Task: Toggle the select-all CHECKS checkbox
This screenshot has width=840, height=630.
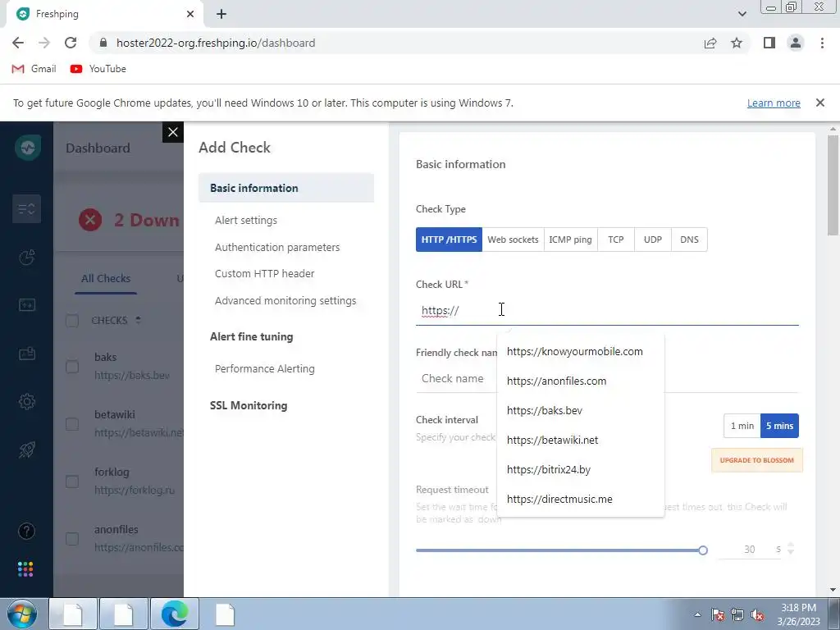Action: tap(72, 321)
